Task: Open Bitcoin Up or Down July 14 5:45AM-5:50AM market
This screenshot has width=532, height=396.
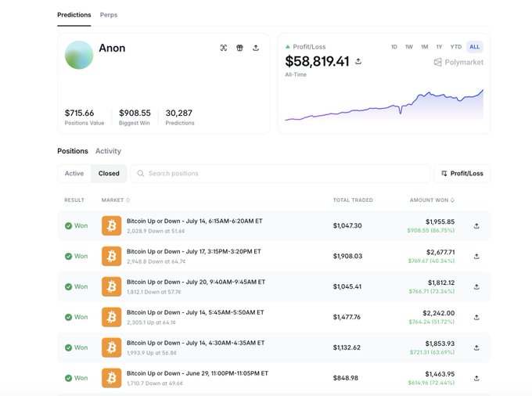Action: [x=195, y=312]
